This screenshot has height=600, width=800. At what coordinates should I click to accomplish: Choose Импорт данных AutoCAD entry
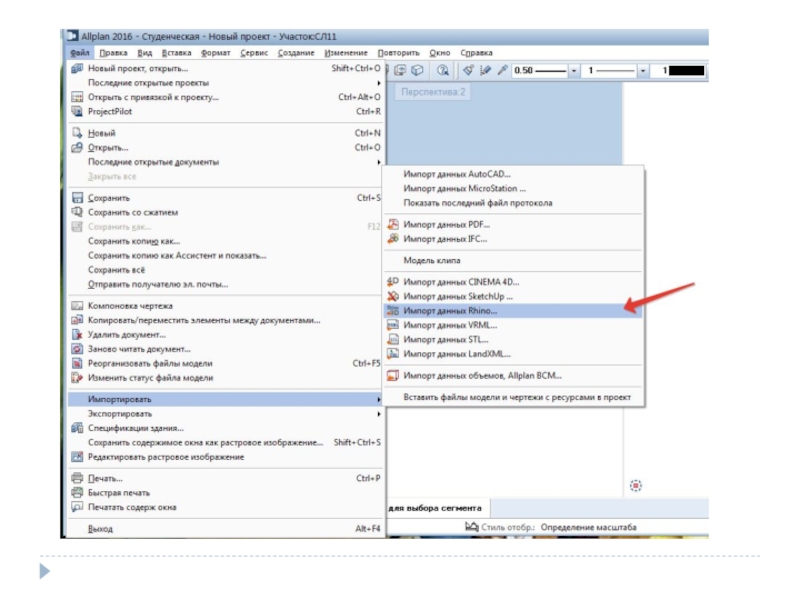coord(456,174)
